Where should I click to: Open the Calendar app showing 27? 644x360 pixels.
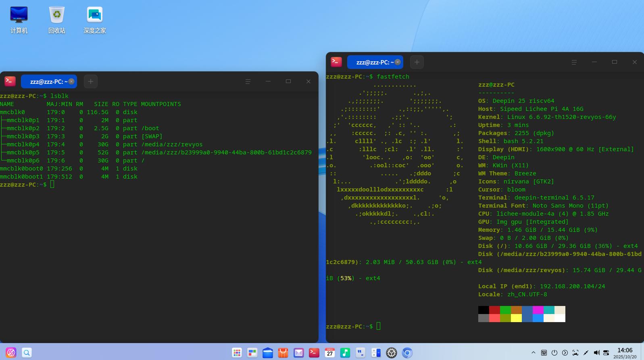click(x=329, y=353)
